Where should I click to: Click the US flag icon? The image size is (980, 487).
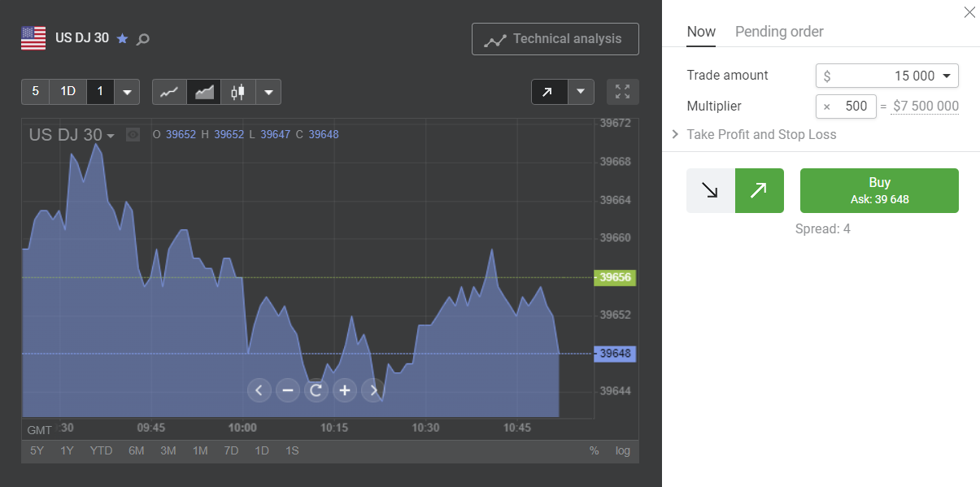33,38
